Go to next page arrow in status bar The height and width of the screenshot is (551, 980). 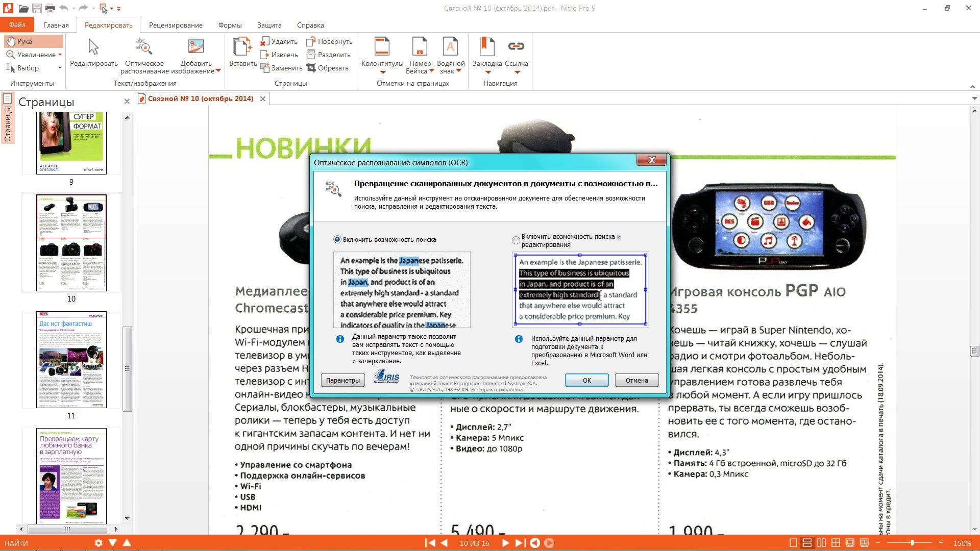point(505,543)
